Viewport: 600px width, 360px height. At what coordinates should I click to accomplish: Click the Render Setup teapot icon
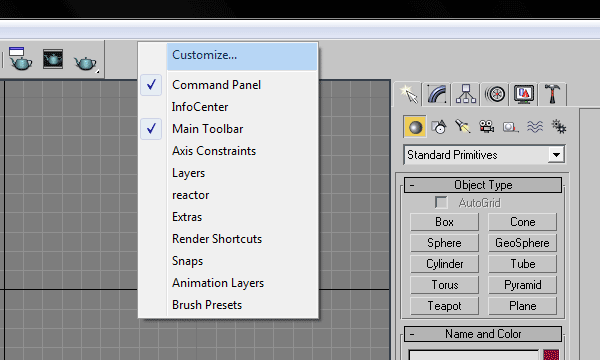point(21,59)
